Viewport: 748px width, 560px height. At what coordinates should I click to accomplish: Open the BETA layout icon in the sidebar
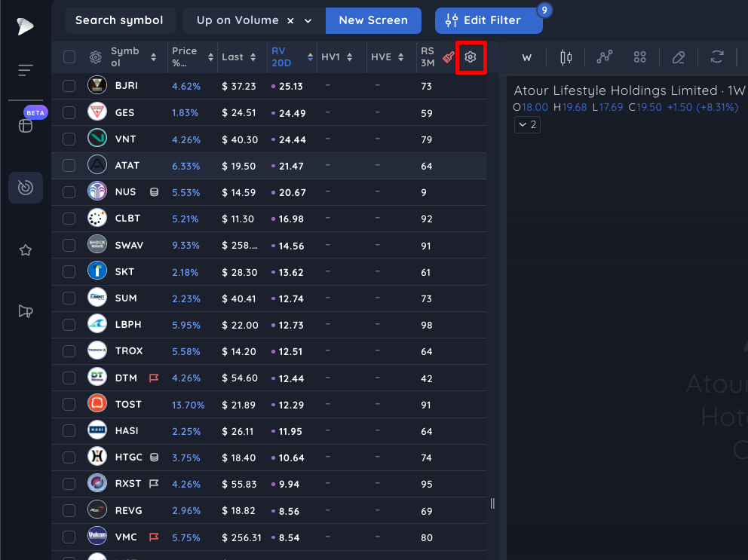click(26, 126)
